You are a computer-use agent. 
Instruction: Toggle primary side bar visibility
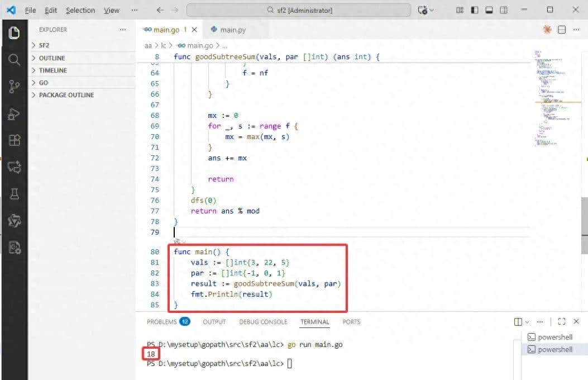coord(475,10)
